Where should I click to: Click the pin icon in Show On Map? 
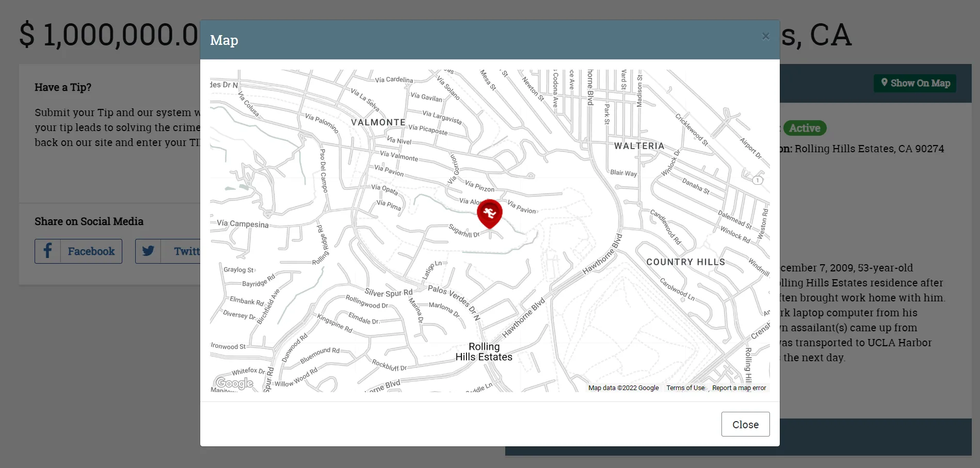(x=884, y=83)
